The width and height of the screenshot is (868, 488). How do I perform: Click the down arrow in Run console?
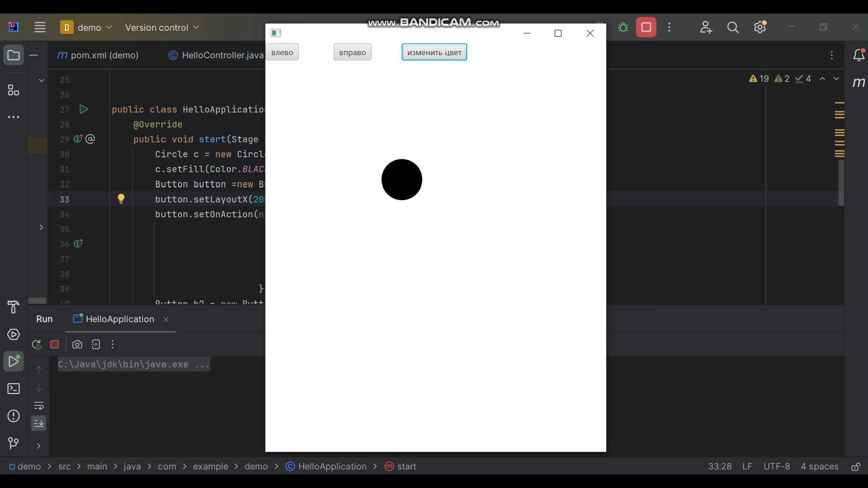click(x=39, y=388)
